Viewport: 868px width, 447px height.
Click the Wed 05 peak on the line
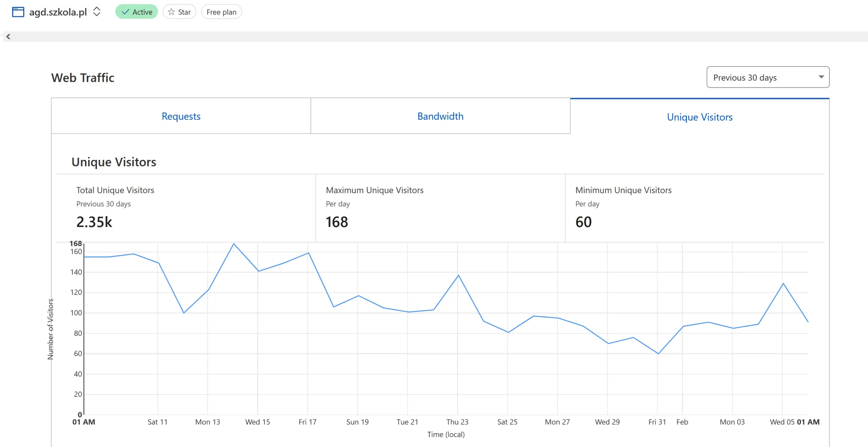click(x=783, y=283)
